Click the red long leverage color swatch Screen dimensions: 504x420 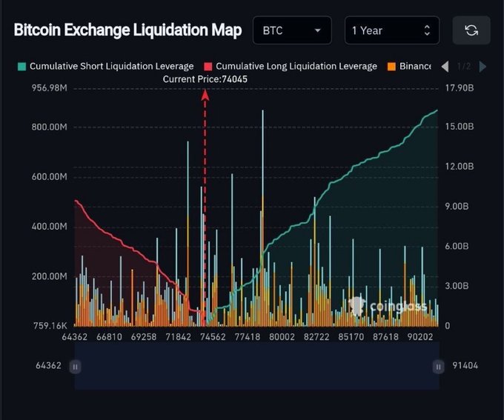click(208, 67)
